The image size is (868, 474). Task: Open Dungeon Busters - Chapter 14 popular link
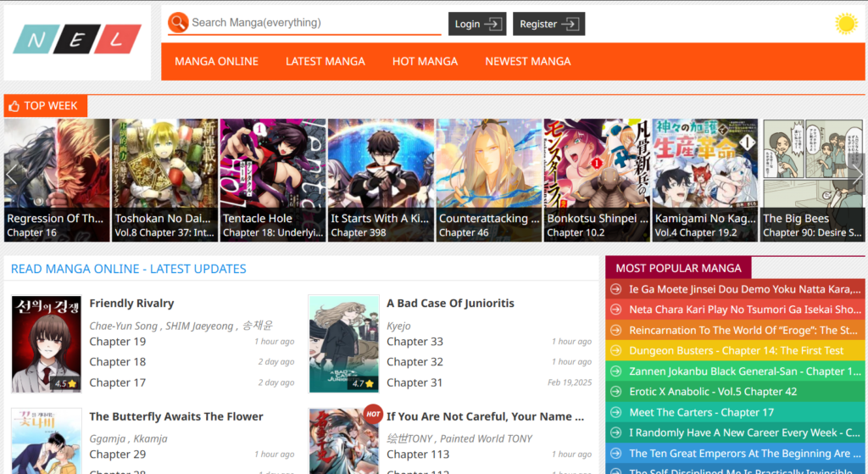click(x=737, y=350)
